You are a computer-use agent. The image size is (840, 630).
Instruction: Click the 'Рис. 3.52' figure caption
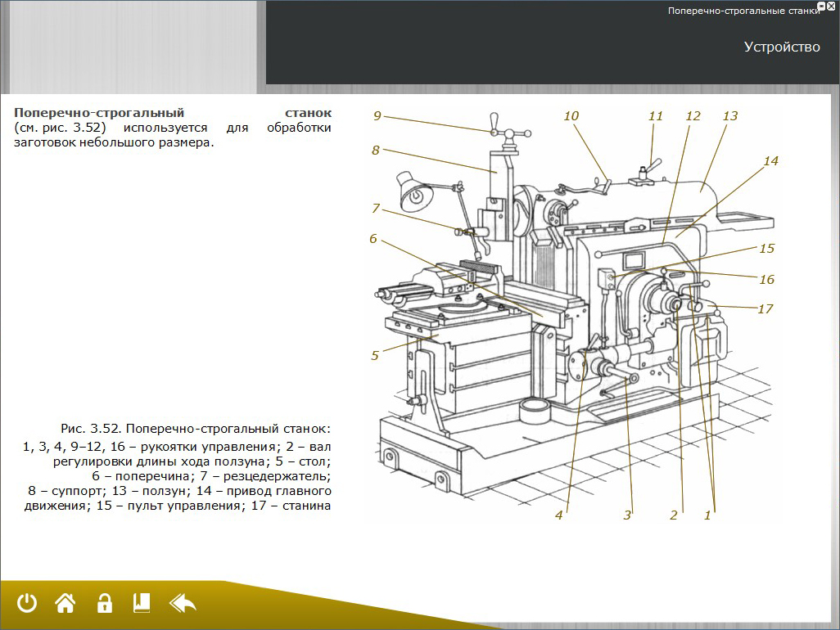point(195,428)
